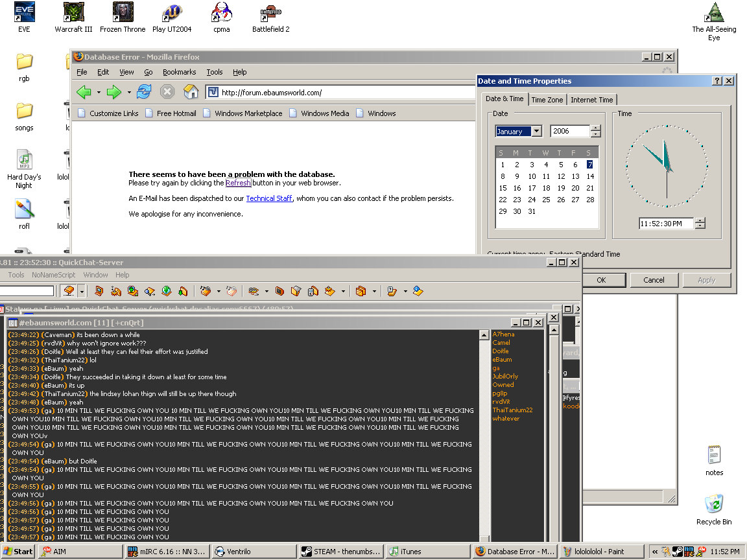The image size is (747, 560).
Task: Open The All-Seeing Eye shortcut
Action: 714,14
